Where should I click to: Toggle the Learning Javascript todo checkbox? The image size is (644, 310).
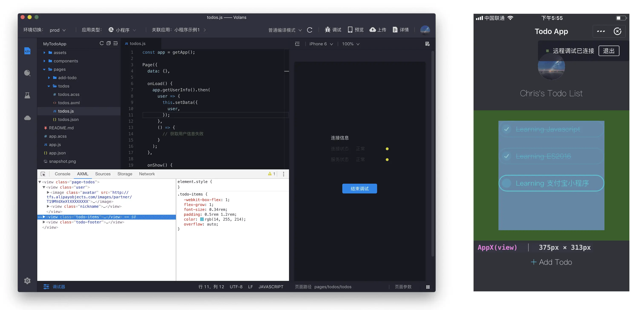point(506,129)
